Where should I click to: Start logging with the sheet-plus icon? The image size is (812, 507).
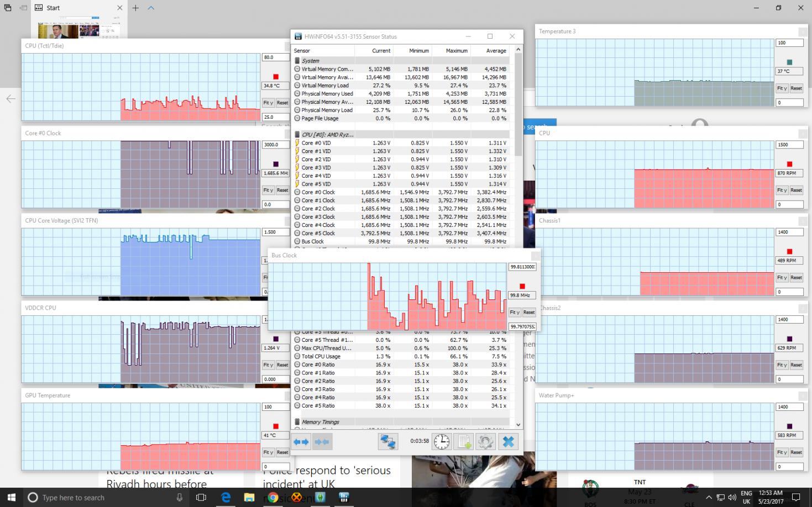464,442
